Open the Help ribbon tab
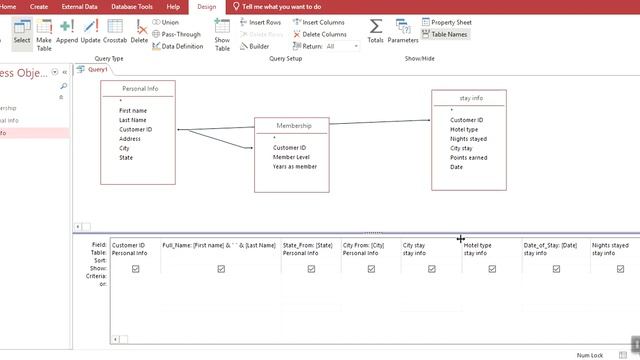 tap(173, 7)
